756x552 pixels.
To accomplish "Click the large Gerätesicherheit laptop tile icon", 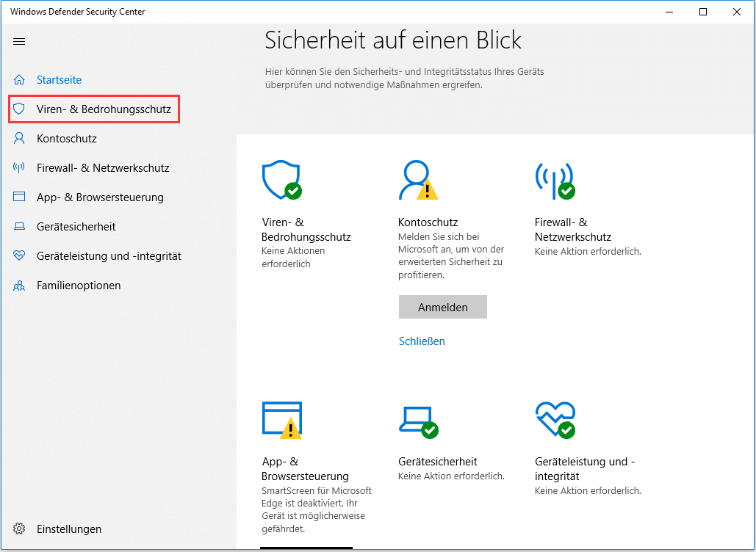I will point(419,422).
